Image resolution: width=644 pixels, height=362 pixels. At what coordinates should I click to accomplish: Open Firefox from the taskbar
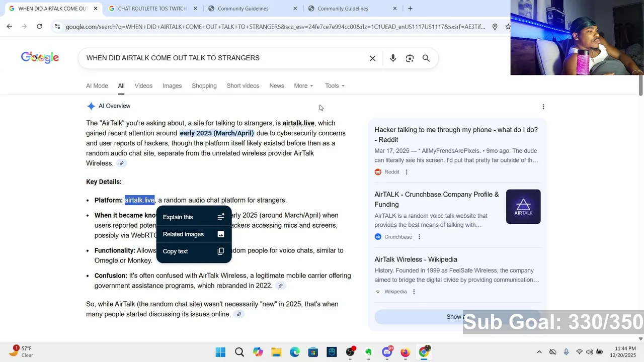pos(406,352)
